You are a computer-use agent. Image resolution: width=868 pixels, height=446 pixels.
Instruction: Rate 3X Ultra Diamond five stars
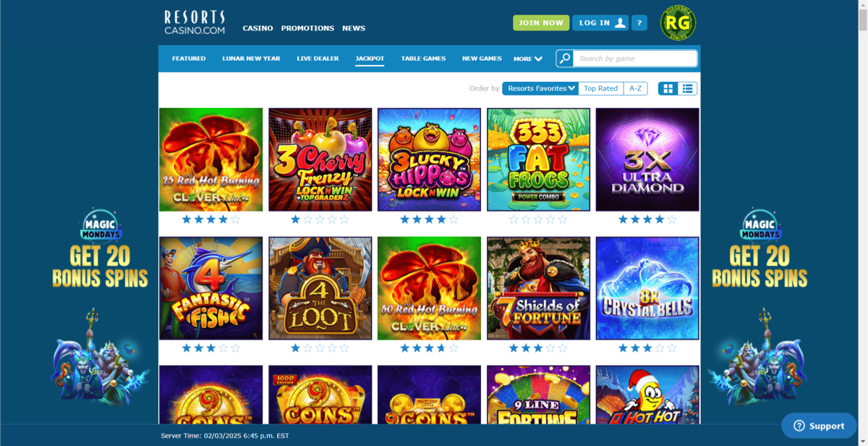tap(672, 219)
